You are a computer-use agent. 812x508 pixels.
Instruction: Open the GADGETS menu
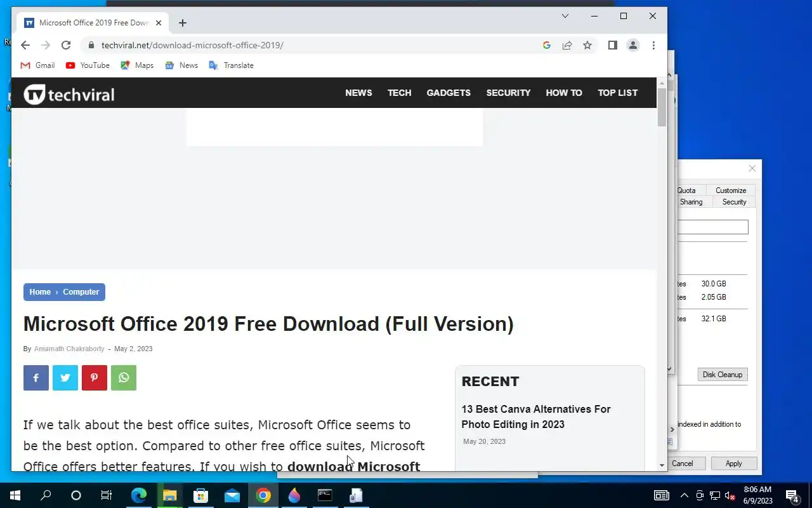coord(449,93)
